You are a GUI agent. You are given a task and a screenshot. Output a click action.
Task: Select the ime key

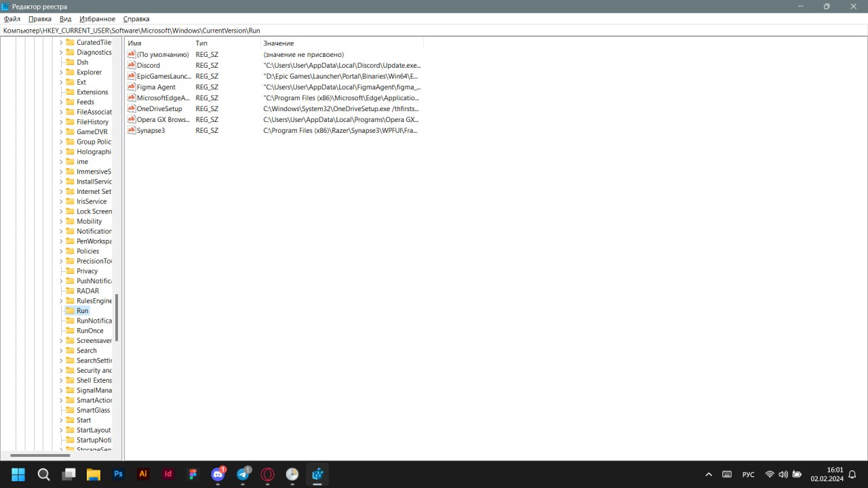tap(82, 161)
